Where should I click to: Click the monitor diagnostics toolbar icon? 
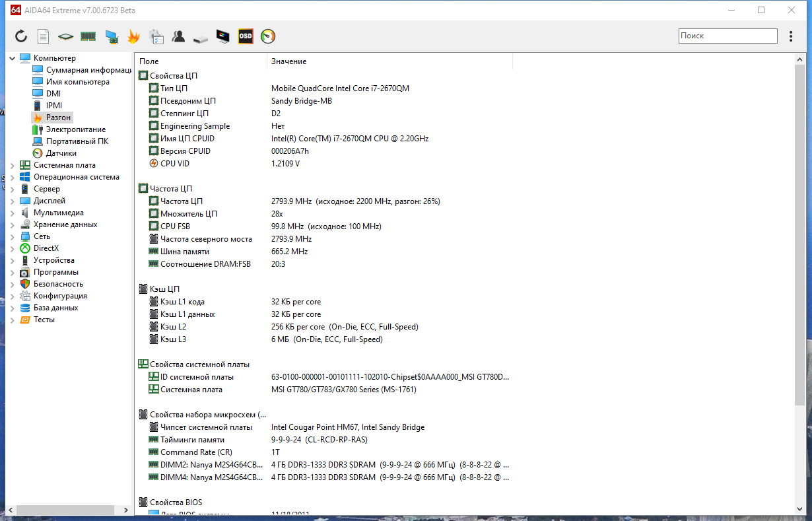click(223, 36)
